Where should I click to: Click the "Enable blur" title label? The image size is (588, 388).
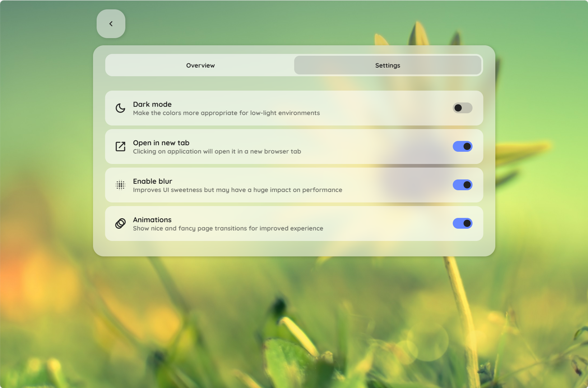coord(152,181)
